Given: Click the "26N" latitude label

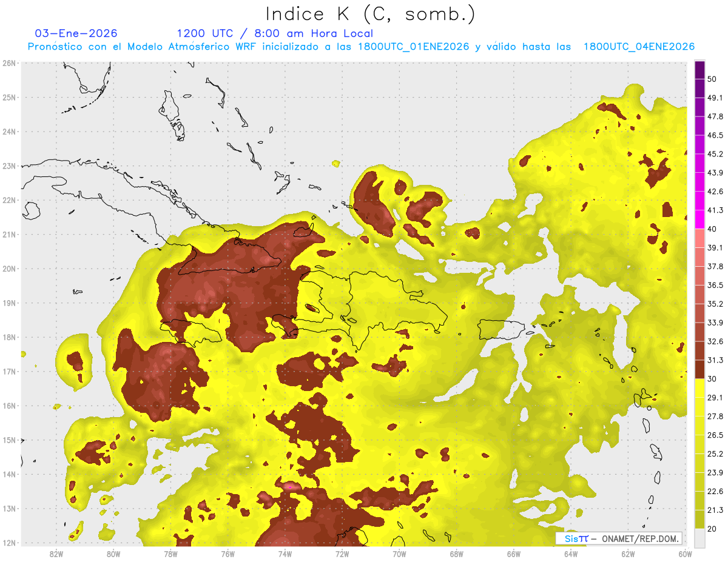Looking at the screenshot, I should [9, 63].
